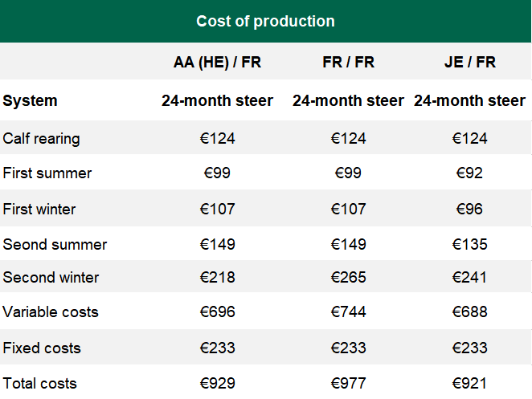Select the €92 first summer cell
The width and height of the screenshot is (532, 399).
point(469,173)
